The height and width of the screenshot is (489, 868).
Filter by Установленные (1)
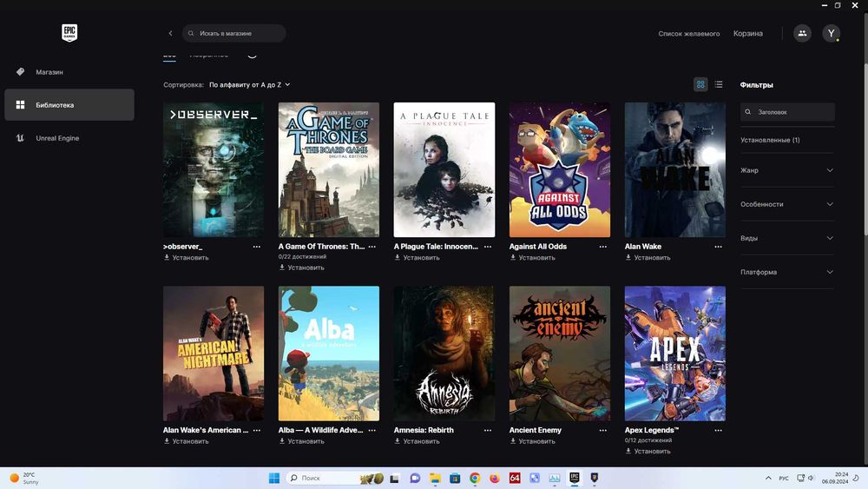pyautogui.click(x=770, y=140)
